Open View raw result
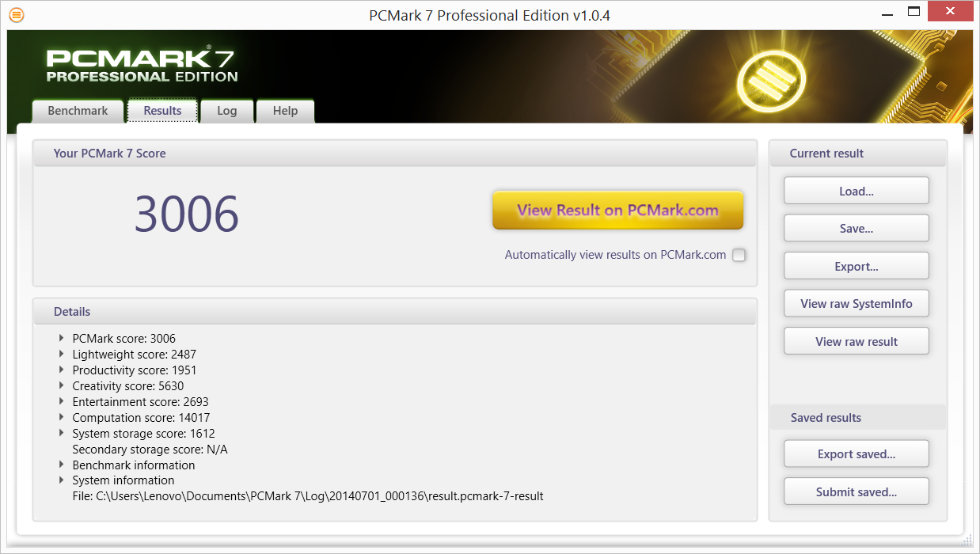 [857, 341]
